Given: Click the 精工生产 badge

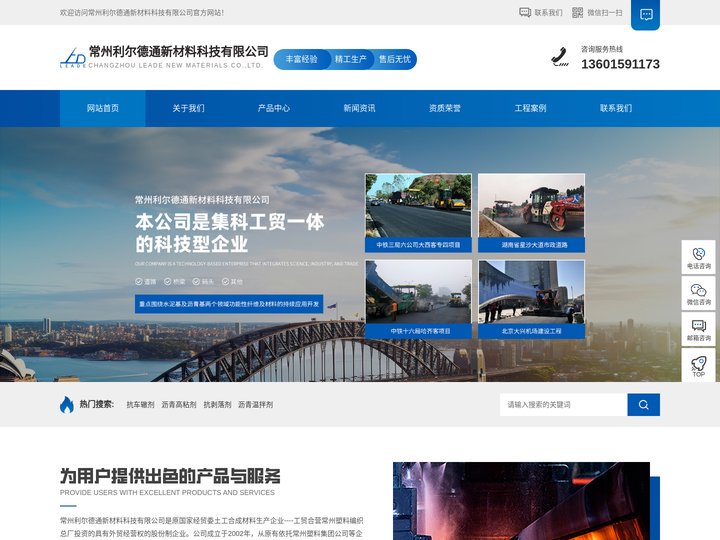Looking at the screenshot, I should [x=350, y=59].
